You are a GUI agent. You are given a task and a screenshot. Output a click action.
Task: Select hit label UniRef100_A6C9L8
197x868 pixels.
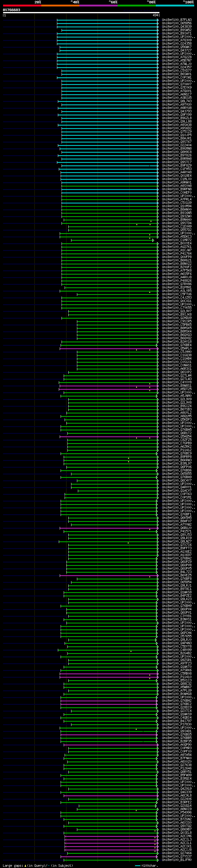pyautogui.click(x=176, y=795)
